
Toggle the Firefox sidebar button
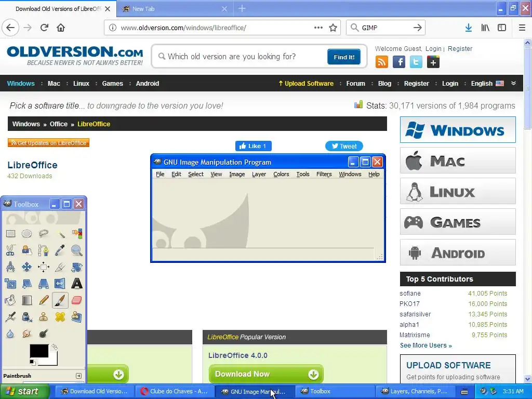pyautogui.click(x=502, y=28)
